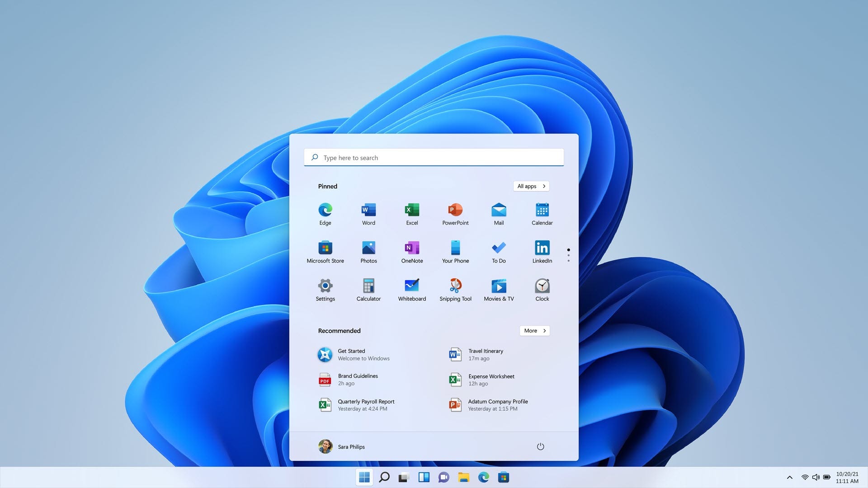The image size is (868, 488).
Task: Open Adatum Company Profile presentation
Action: [x=498, y=405]
